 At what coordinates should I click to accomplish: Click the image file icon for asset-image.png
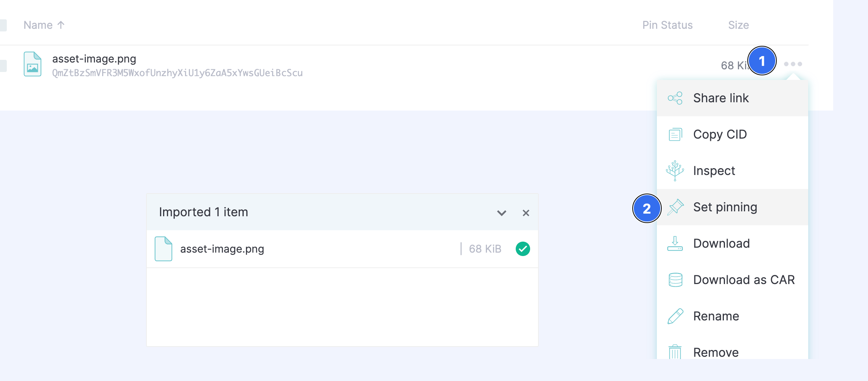click(x=33, y=64)
